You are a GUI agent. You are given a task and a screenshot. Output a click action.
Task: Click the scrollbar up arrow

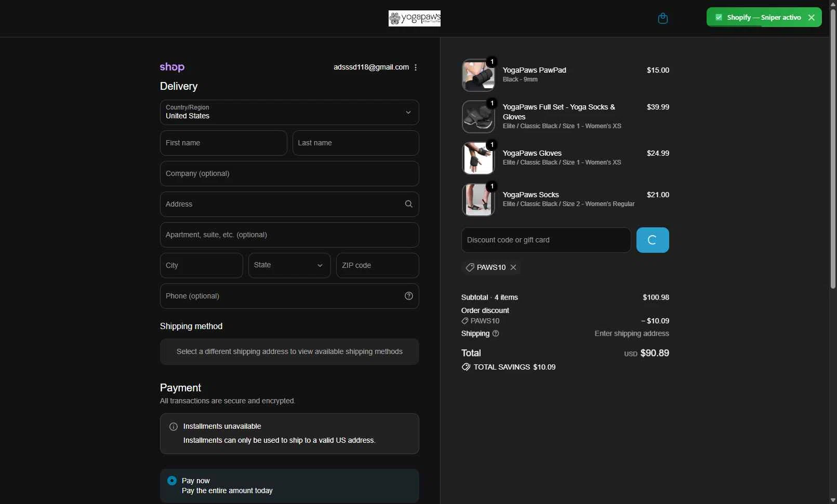coord(833,4)
